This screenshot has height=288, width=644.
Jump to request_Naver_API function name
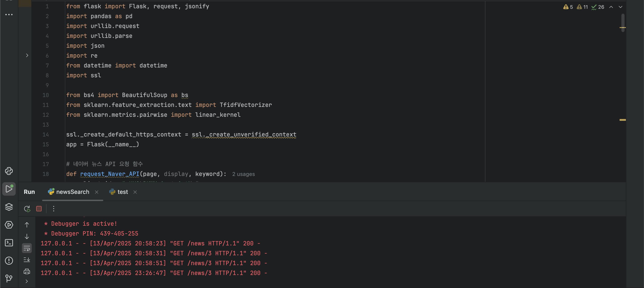pos(110,174)
